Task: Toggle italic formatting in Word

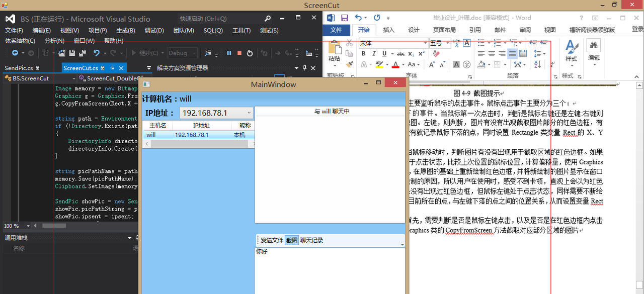Action: pyautogui.click(x=374, y=53)
